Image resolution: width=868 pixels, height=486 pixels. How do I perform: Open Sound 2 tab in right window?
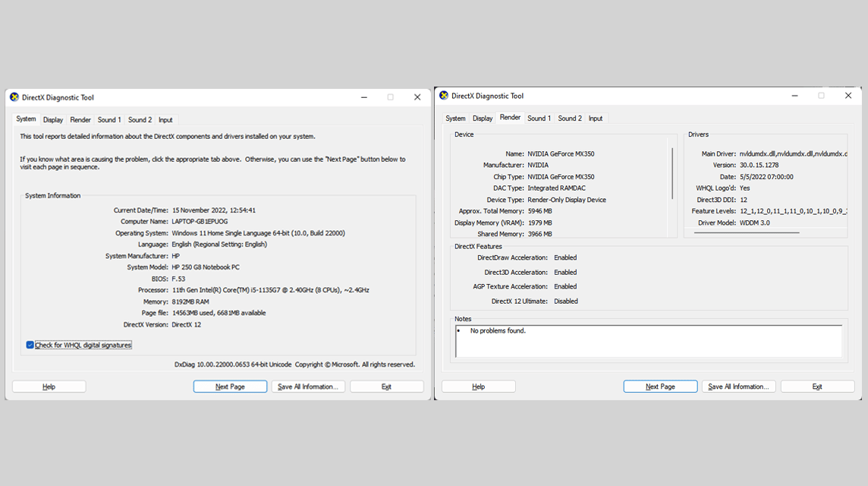pos(570,118)
